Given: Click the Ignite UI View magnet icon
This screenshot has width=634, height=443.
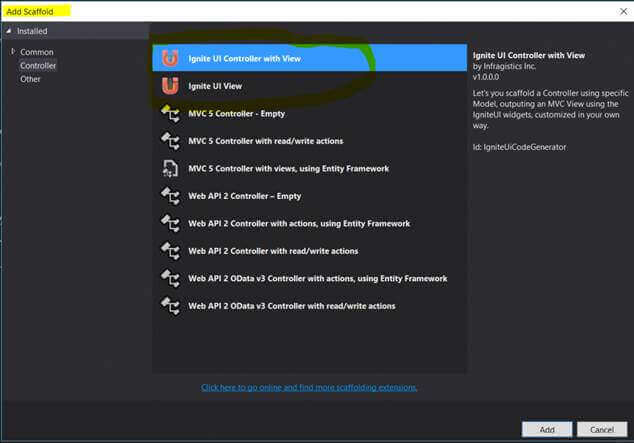Looking at the screenshot, I should pyautogui.click(x=170, y=86).
